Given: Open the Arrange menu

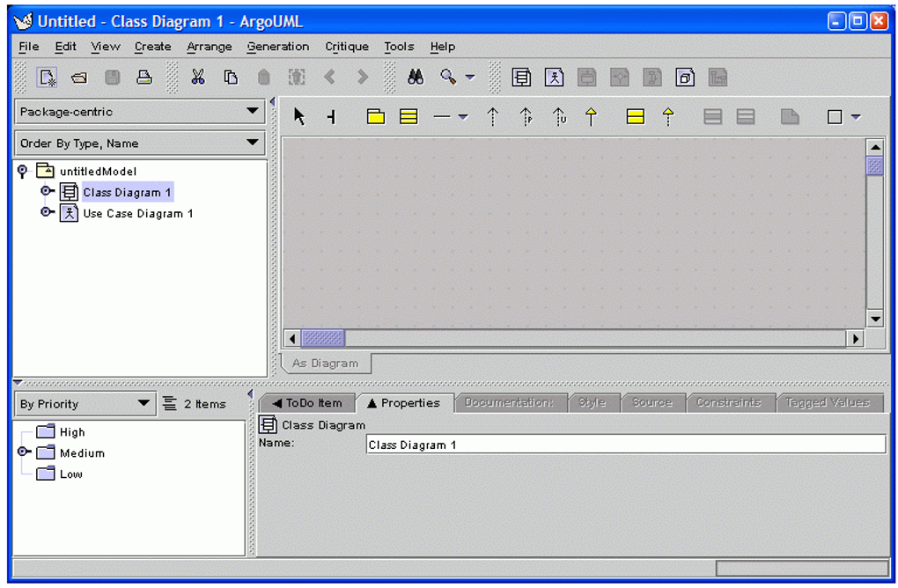Looking at the screenshot, I should [x=209, y=47].
